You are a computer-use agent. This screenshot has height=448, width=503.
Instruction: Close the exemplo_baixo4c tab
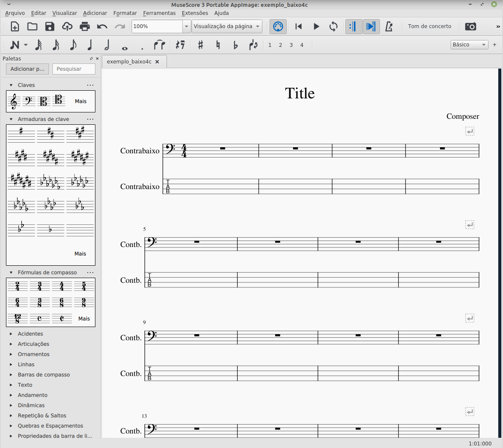coord(157,62)
